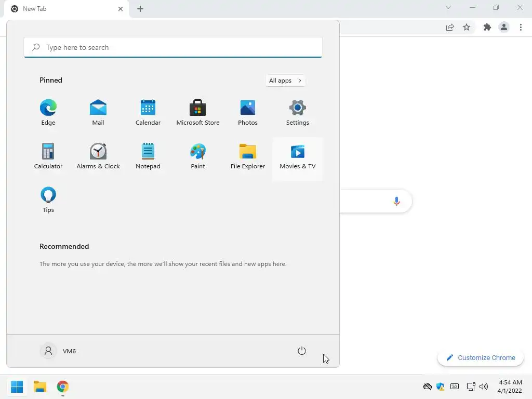This screenshot has width=532, height=399.
Task: Open the VM6 user account menu
Action: (x=58, y=351)
